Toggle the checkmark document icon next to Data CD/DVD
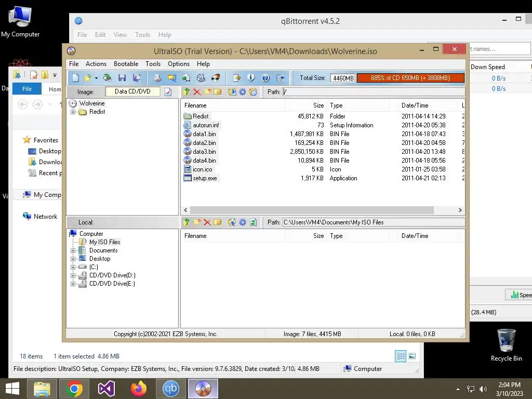Viewport: 532px width, 399px height. (168, 92)
